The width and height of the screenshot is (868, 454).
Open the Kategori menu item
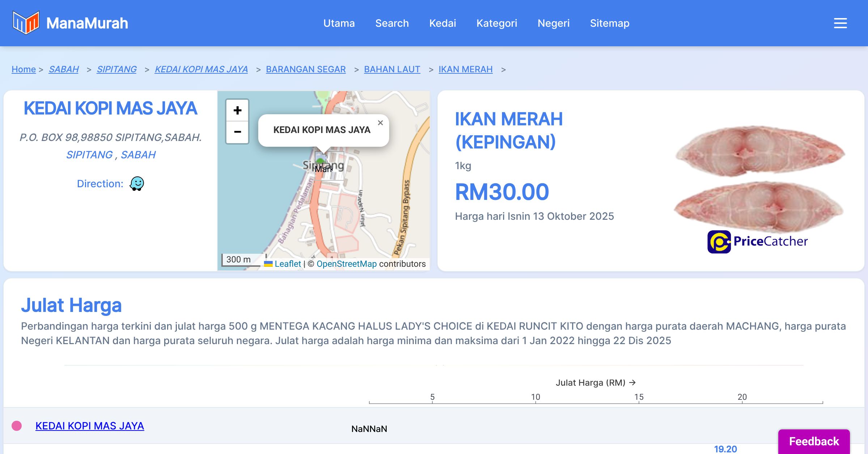(497, 23)
